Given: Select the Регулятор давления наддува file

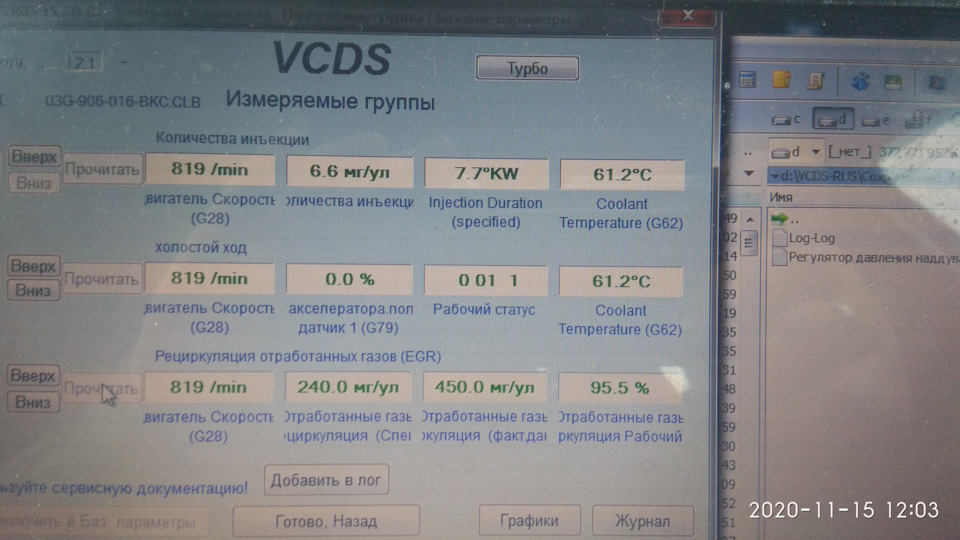Looking at the screenshot, I should (866, 258).
